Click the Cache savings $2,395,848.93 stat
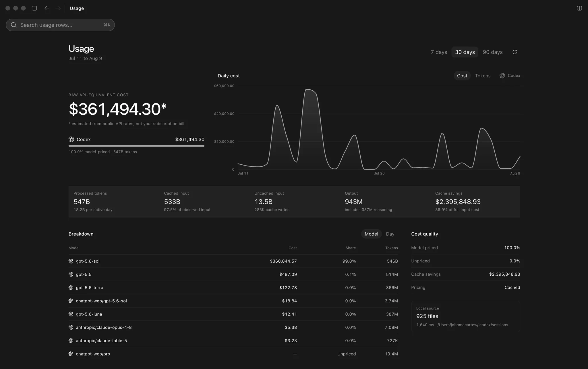The height and width of the screenshot is (369, 588). click(458, 201)
